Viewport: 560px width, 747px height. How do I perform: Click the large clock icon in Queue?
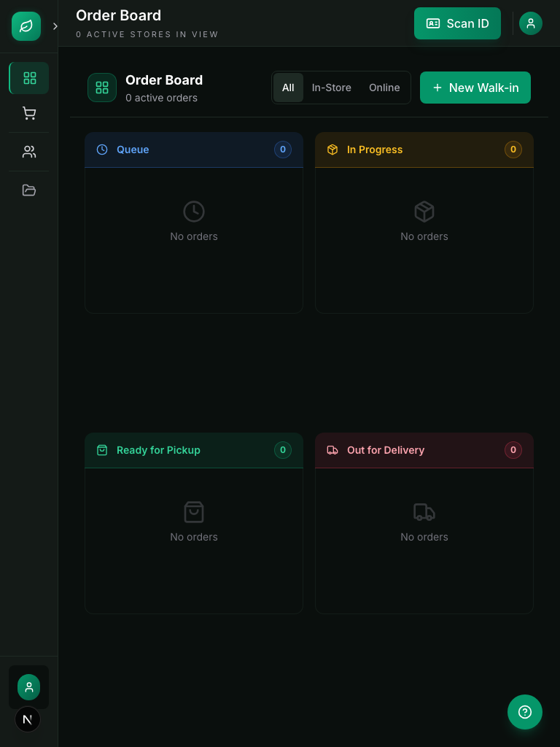194,212
